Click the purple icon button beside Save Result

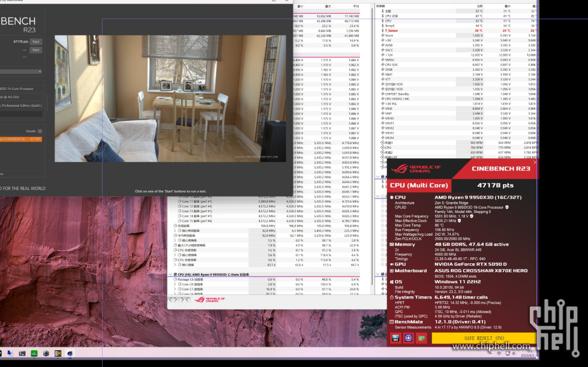pos(409,338)
